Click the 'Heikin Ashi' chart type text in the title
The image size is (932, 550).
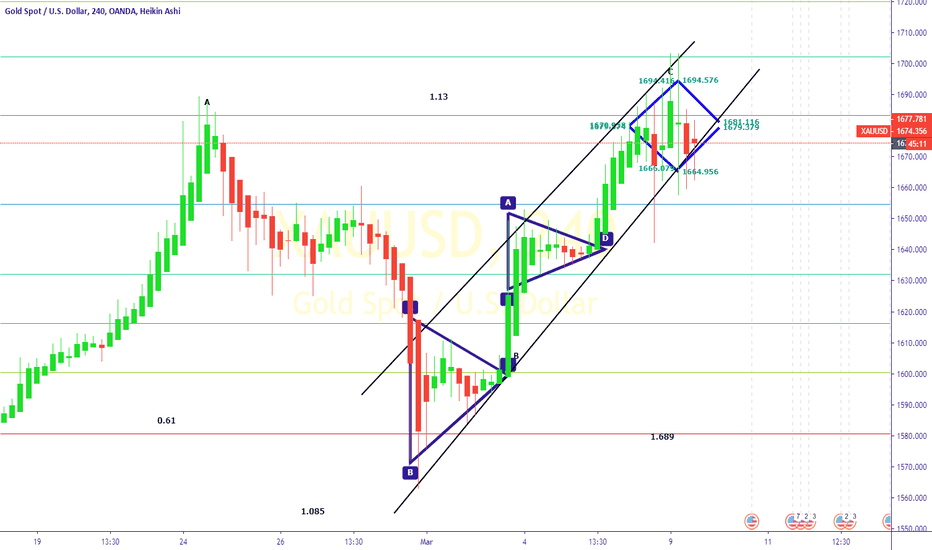[159, 11]
